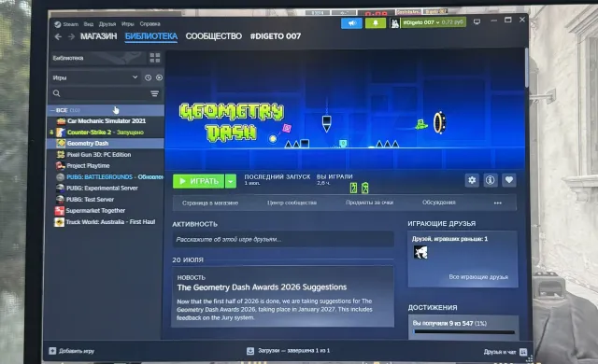
Task: Open the СООБЩЕСТВО tab
Action: point(214,36)
